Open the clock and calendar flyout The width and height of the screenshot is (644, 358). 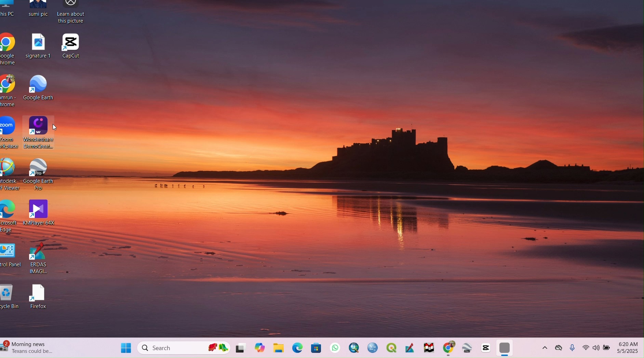[628, 348]
